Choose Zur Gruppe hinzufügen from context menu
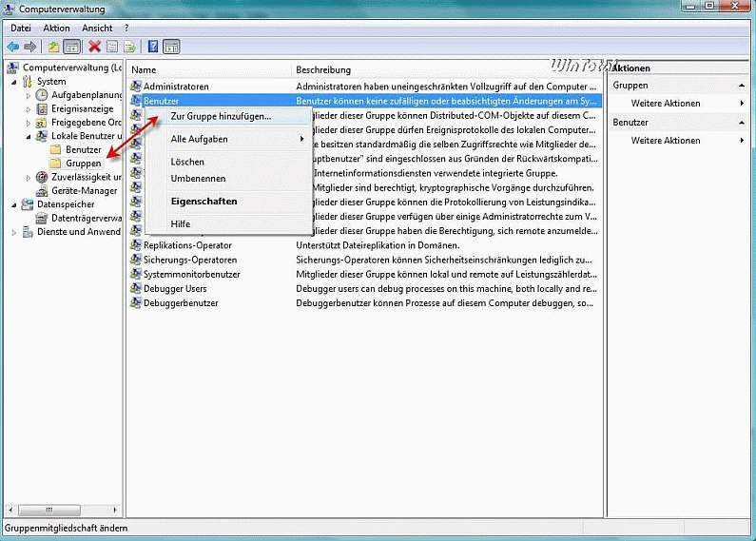 click(221, 116)
